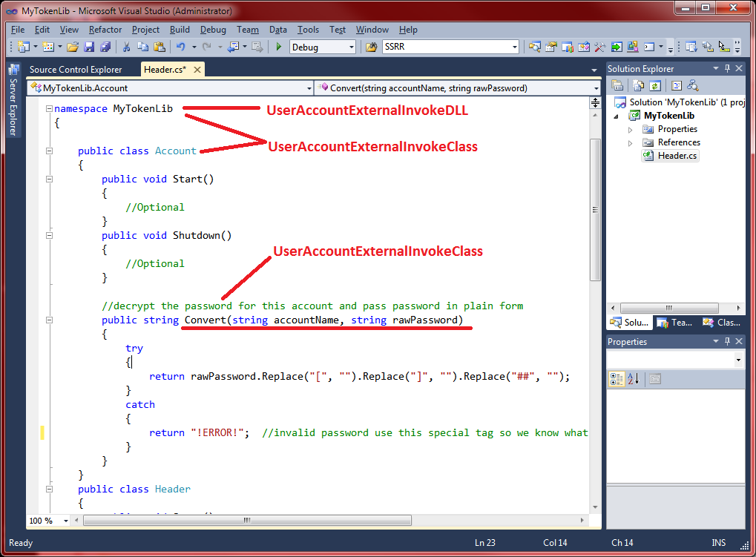Open the SSRR find combo box
The image size is (756, 557).
tap(514, 47)
